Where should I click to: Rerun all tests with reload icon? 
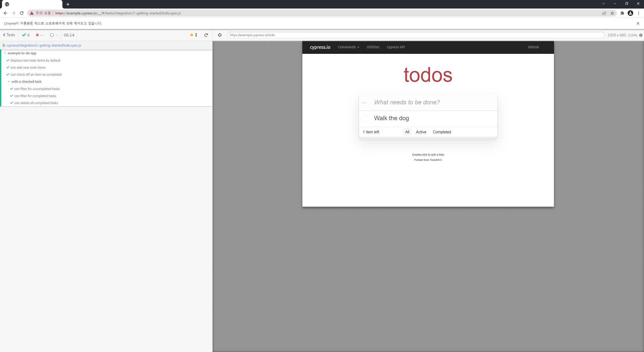pyautogui.click(x=206, y=35)
